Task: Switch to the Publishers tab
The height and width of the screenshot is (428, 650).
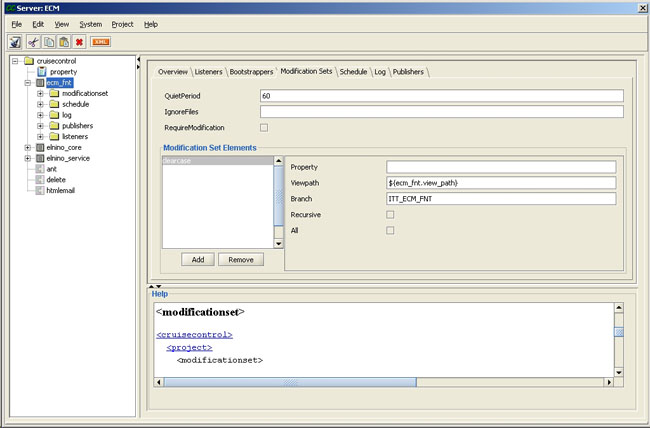Action: tap(408, 72)
